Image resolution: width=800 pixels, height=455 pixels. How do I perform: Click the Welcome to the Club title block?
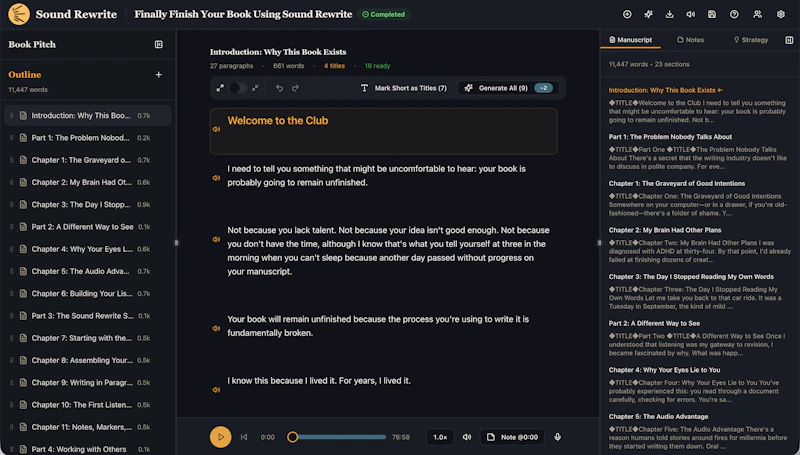[x=384, y=131]
